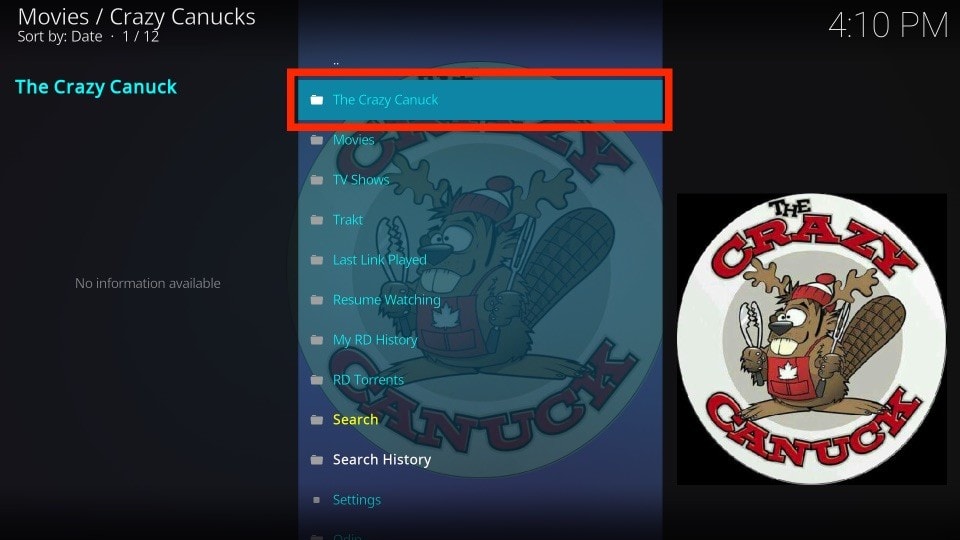Screen dimensions: 960x540
Task: Click the Crazy Canuck beaver logo thumbnail
Action: [811, 339]
